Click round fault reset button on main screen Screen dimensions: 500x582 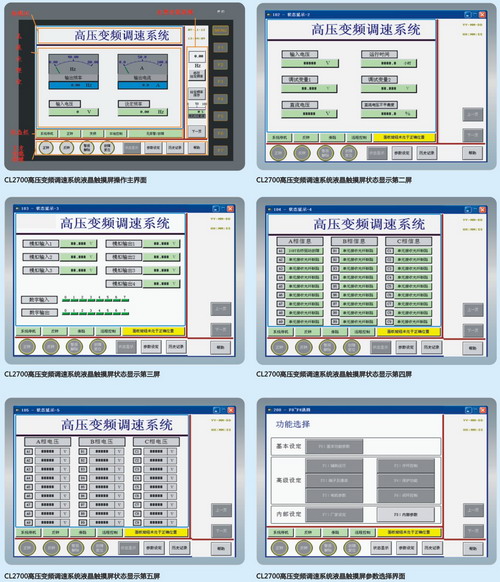click(x=107, y=147)
